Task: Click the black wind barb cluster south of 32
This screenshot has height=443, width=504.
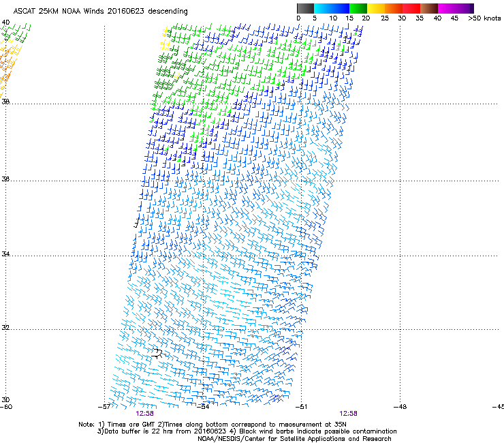Action: click(x=157, y=353)
